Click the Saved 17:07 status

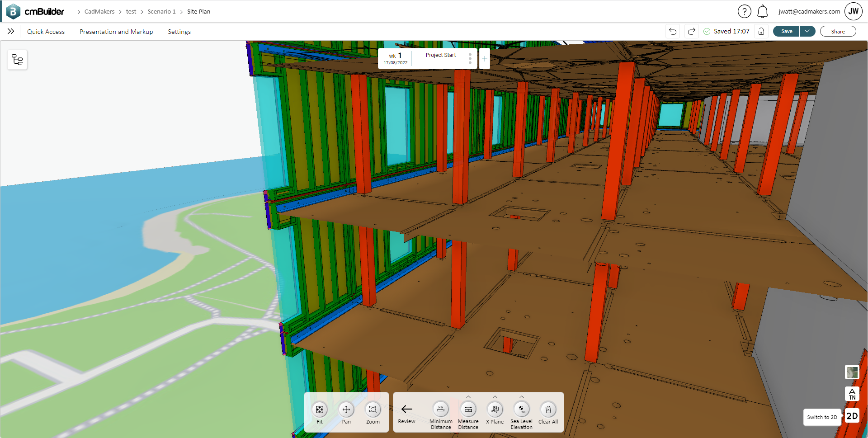726,31
